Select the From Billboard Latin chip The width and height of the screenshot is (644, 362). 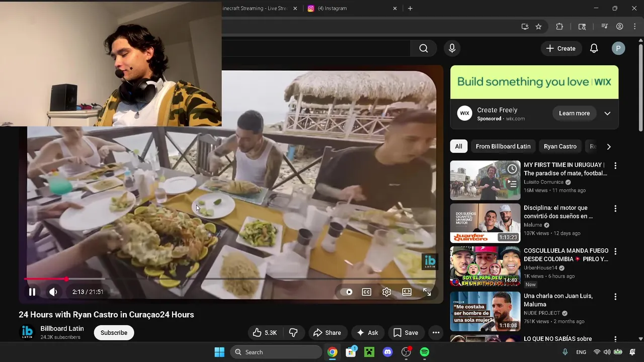coord(503,146)
